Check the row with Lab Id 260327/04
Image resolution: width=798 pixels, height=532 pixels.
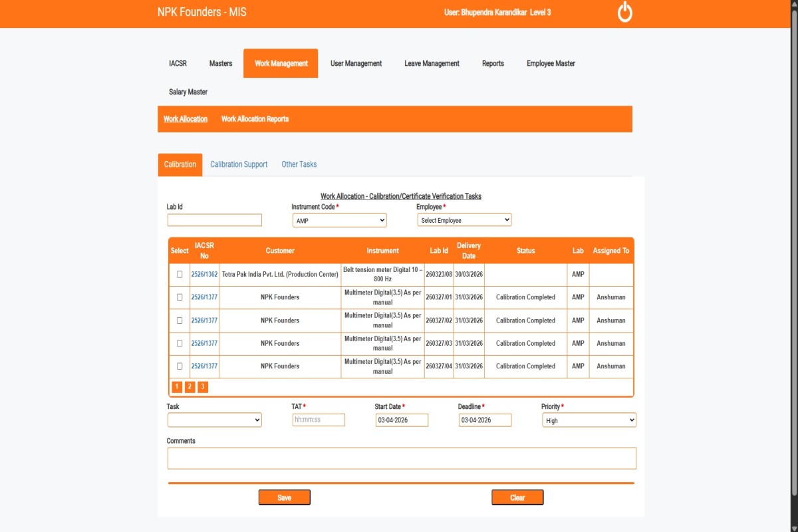[x=180, y=366]
